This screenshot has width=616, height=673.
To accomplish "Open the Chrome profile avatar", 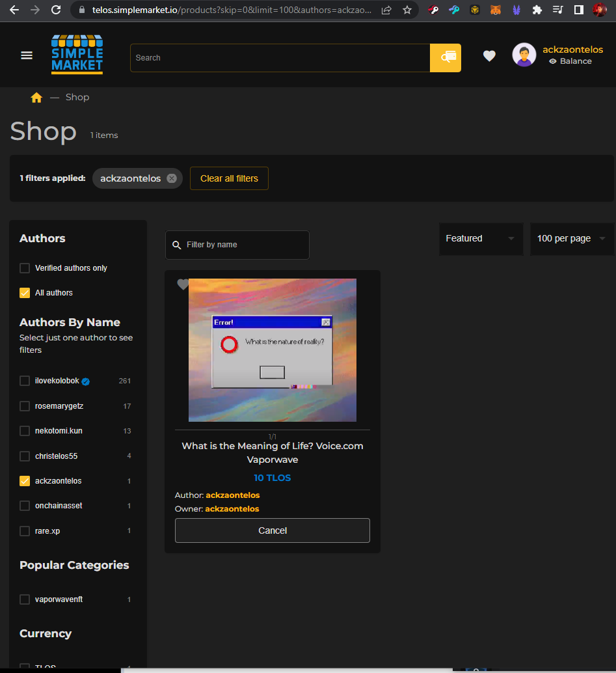I will pyautogui.click(x=600, y=10).
